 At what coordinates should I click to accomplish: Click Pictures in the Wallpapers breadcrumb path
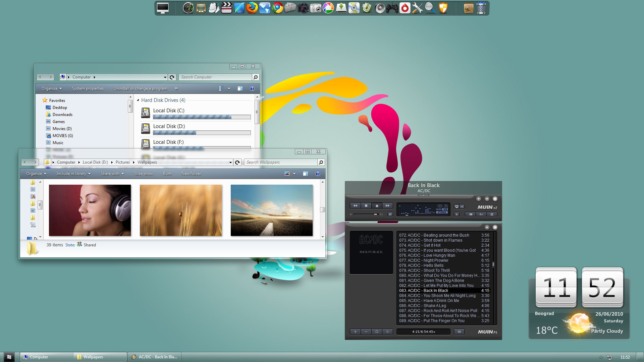123,162
